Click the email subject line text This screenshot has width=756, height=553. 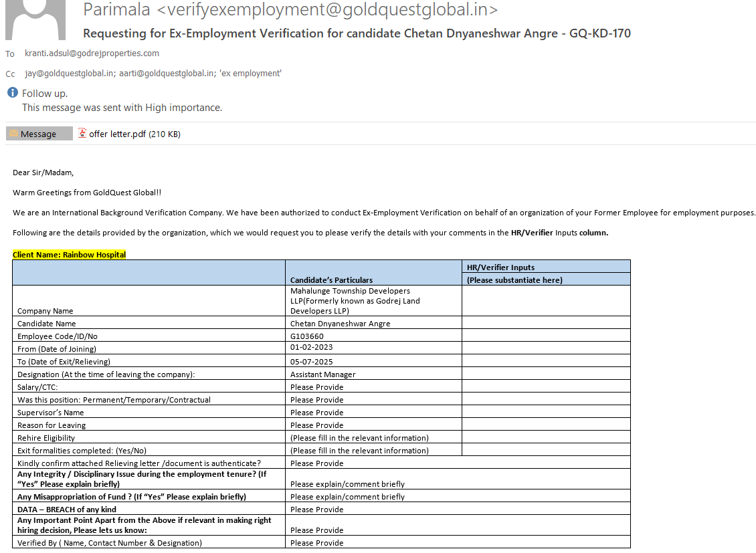pyautogui.click(x=356, y=33)
